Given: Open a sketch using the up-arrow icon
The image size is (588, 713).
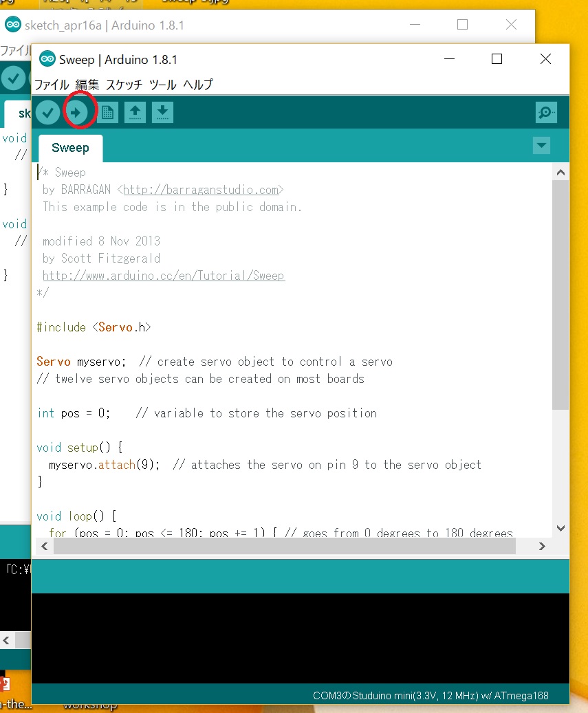Looking at the screenshot, I should click(135, 112).
